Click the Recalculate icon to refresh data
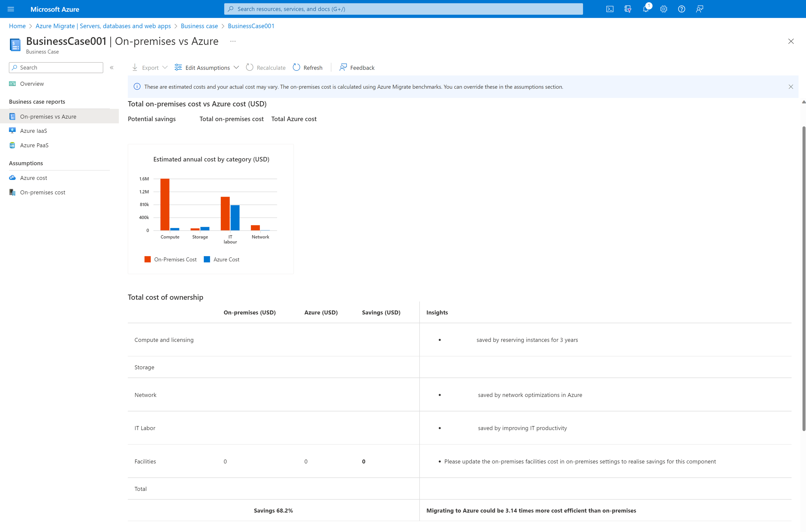 click(250, 67)
